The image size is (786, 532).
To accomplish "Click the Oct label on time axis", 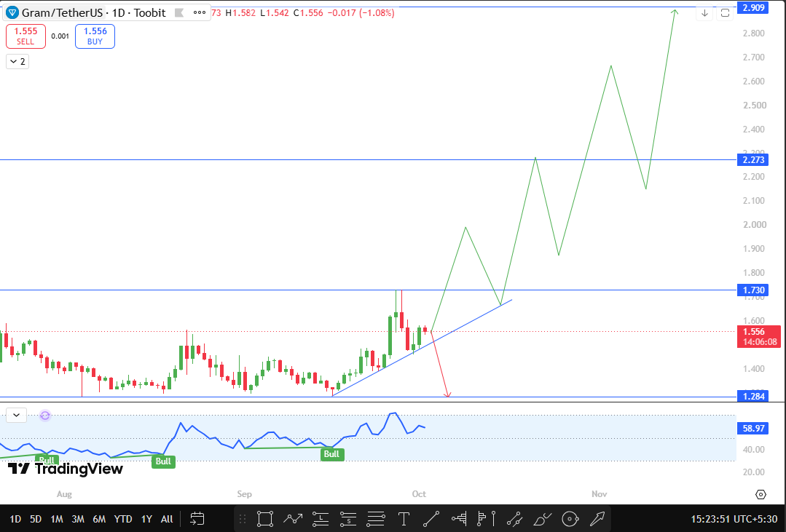I will click(x=419, y=494).
